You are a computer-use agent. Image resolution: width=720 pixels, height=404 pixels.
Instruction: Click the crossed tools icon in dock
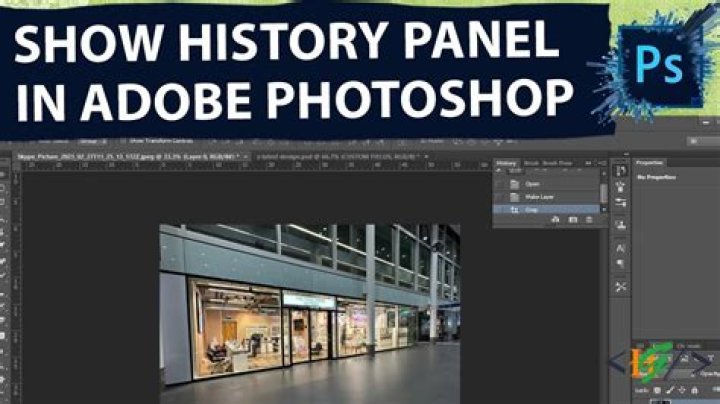(x=620, y=287)
